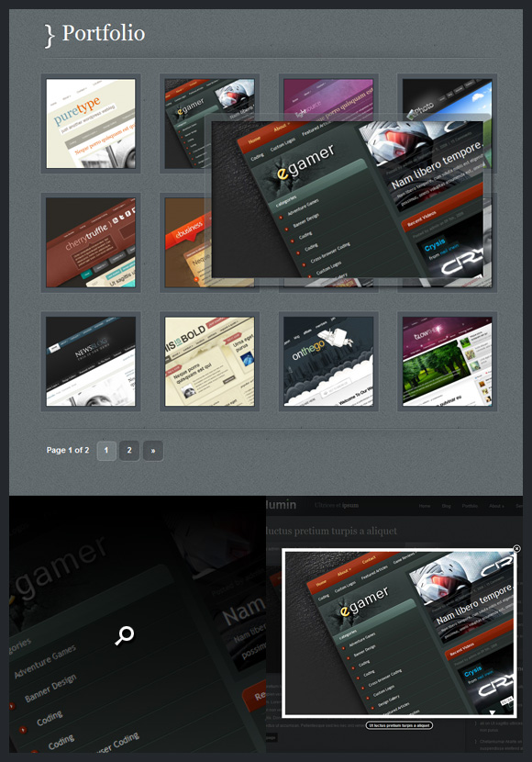532x762 pixels.
Task: Open the onthego portfolio thumbnail
Action: point(328,361)
